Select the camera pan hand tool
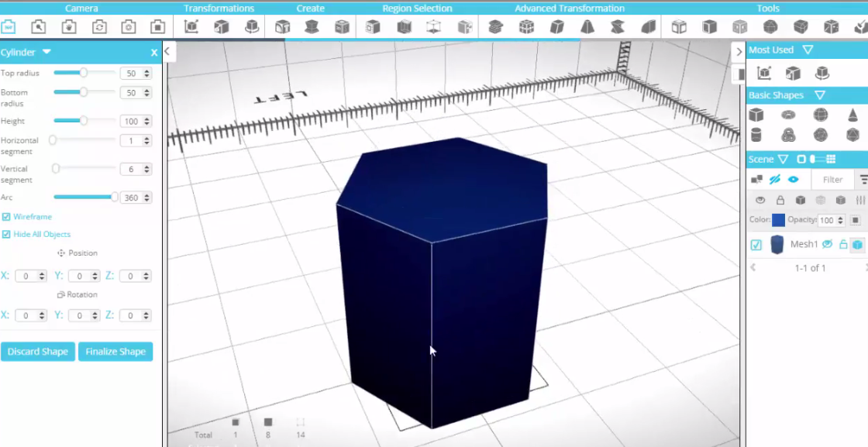868x447 pixels. click(69, 26)
